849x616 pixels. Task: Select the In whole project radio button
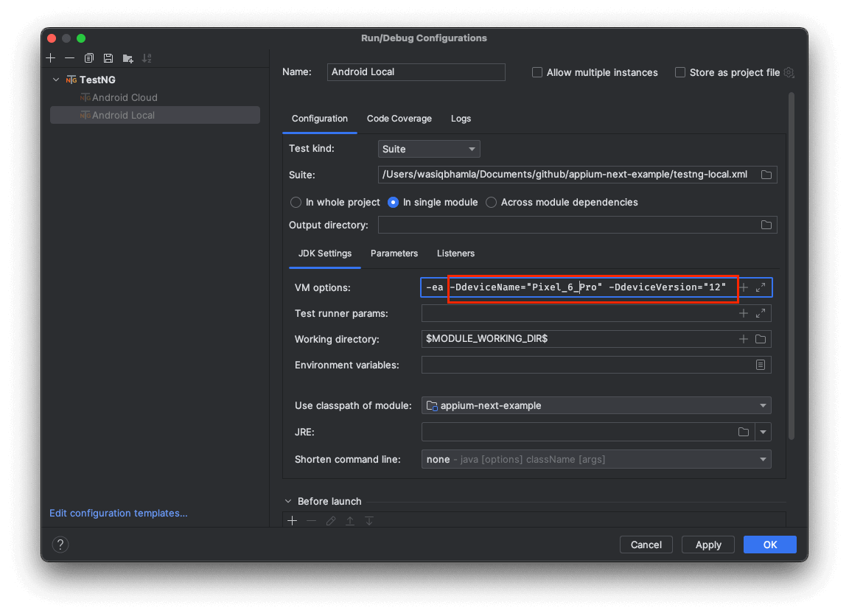pyautogui.click(x=296, y=202)
